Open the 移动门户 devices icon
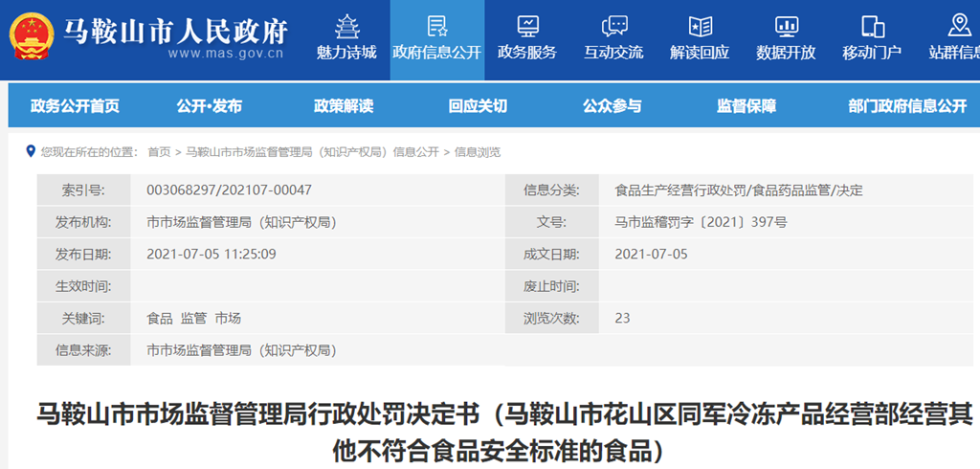 coord(872,26)
